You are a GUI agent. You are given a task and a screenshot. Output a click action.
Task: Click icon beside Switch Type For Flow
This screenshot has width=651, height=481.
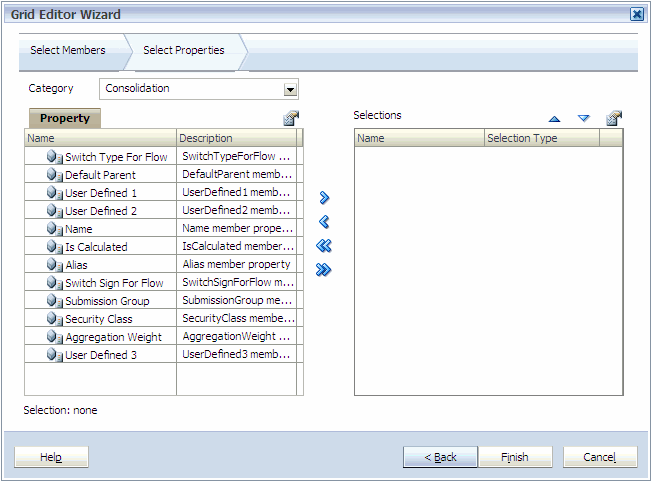(x=54, y=157)
